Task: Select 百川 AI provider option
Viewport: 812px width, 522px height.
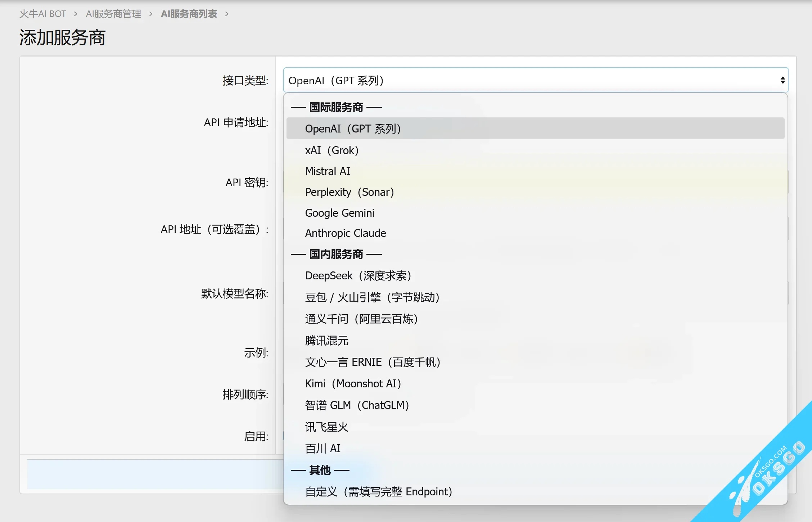Action: click(322, 449)
